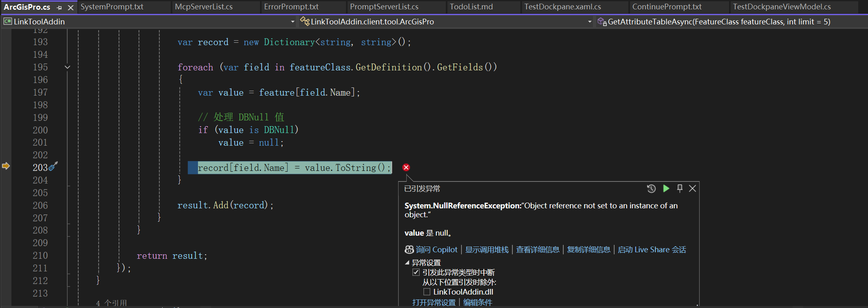Open the LinkToolAddin project dropdown
The image size is (868, 308).
click(292, 22)
